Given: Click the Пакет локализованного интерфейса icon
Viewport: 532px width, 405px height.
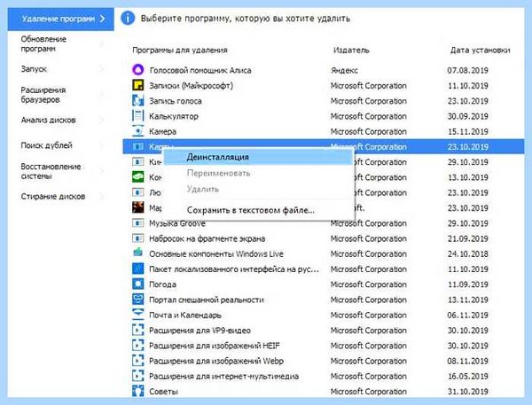Looking at the screenshot, I should tap(137, 269).
